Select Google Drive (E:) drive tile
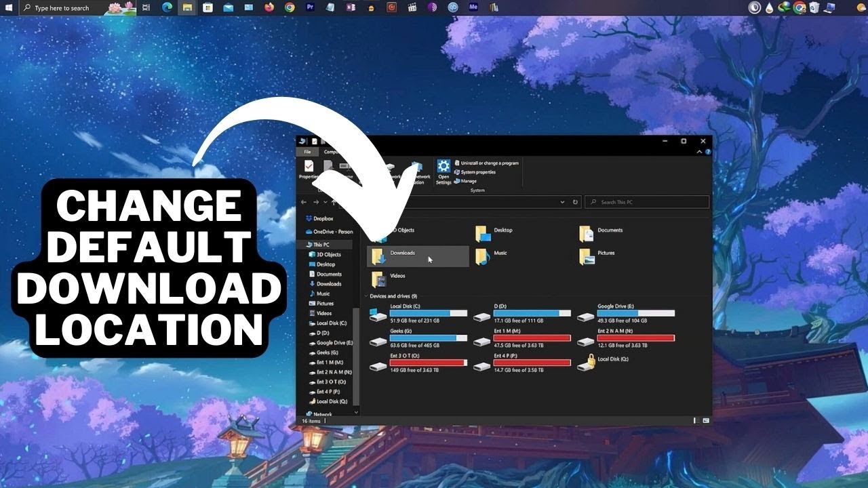The image size is (868, 488). click(x=626, y=313)
